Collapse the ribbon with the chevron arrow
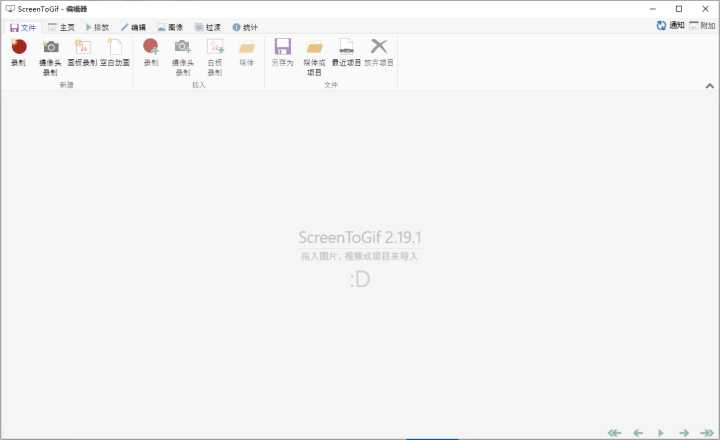 [x=709, y=86]
